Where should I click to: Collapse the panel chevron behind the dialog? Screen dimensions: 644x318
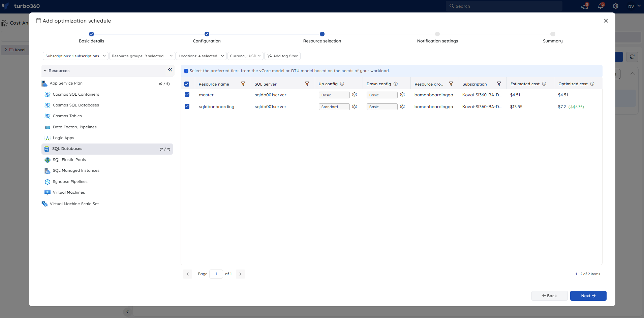click(633, 73)
